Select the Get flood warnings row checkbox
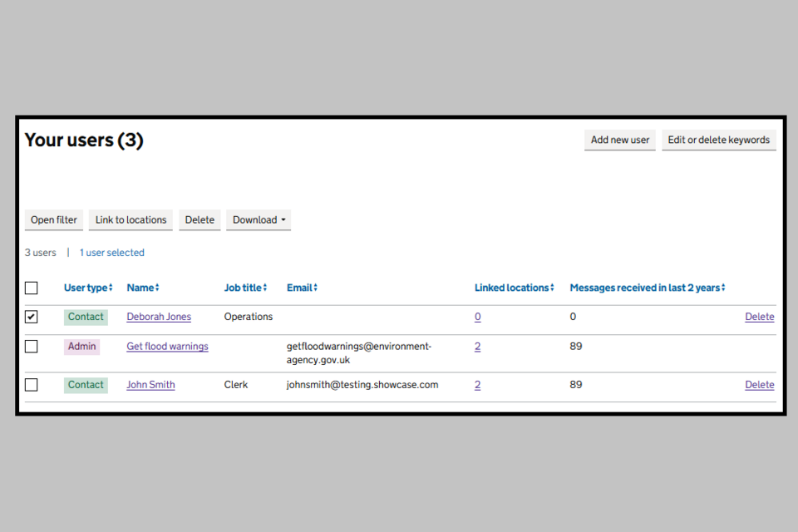 [32, 347]
